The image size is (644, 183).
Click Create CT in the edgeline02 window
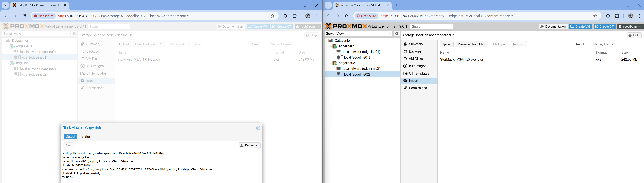click(605, 27)
